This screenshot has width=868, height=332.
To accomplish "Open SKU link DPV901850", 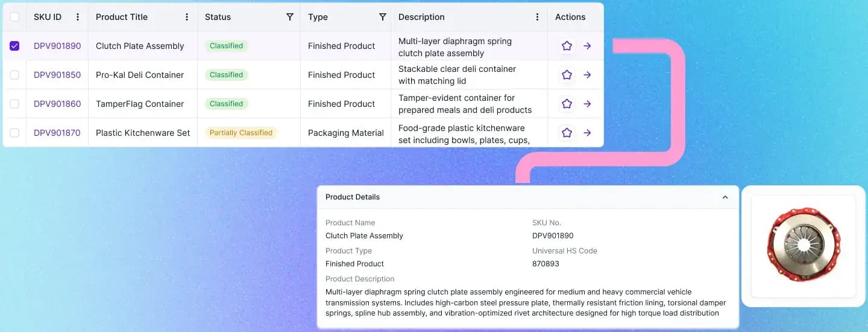I will point(57,75).
